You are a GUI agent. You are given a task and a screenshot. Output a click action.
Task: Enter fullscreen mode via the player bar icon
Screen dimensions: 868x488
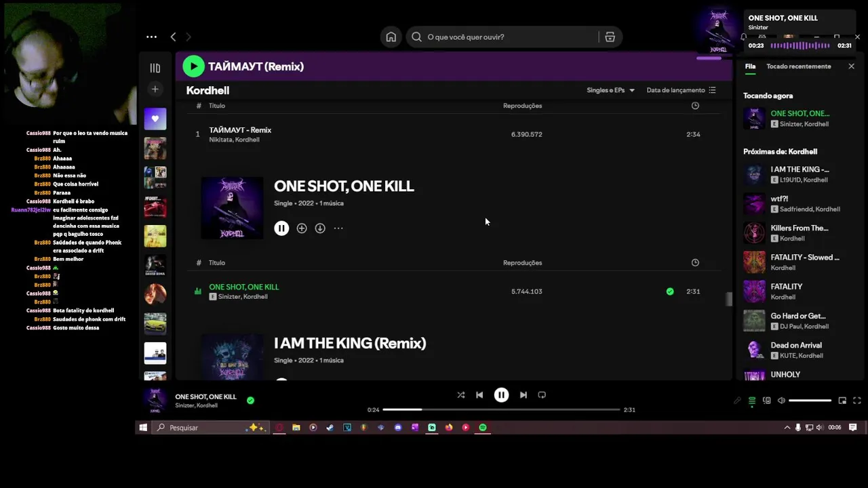click(x=857, y=401)
